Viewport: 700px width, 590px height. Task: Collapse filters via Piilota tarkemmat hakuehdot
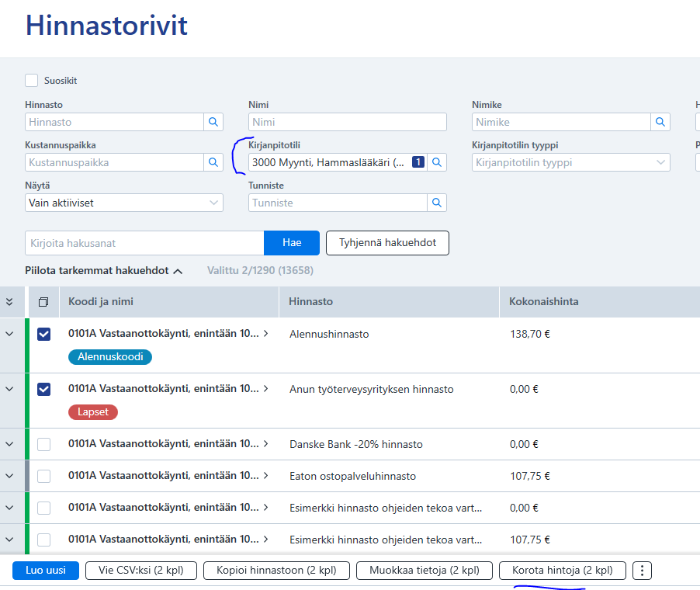coord(104,271)
